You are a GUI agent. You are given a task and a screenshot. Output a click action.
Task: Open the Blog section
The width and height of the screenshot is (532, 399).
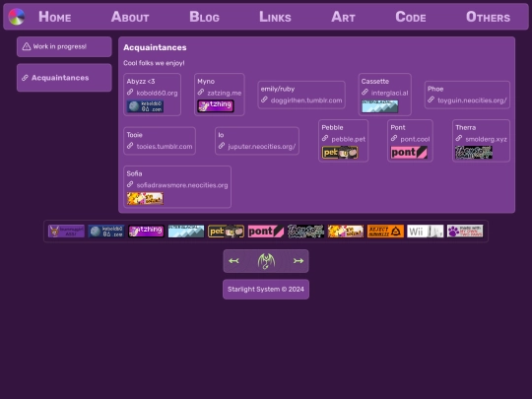click(x=204, y=17)
